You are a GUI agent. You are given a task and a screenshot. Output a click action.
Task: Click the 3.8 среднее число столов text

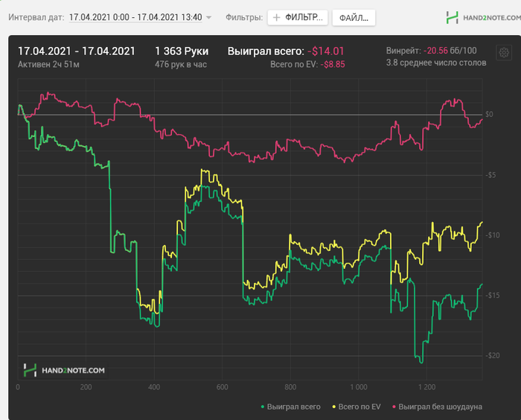coord(436,63)
